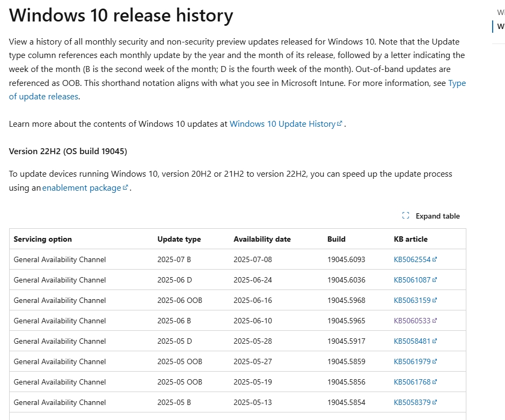Open KB5061087 article link
This screenshot has height=420, width=505.
[415, 280]
